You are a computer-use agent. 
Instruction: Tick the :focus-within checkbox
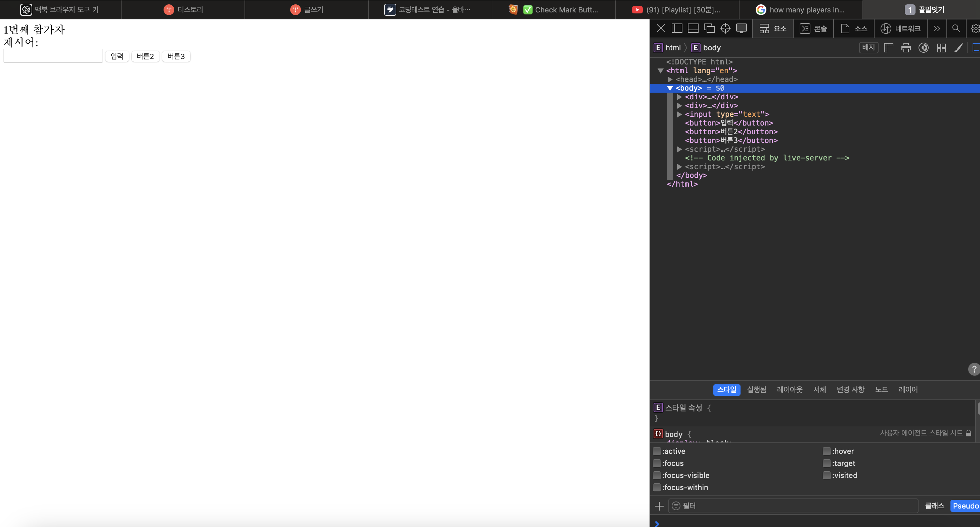coord(657,487)
